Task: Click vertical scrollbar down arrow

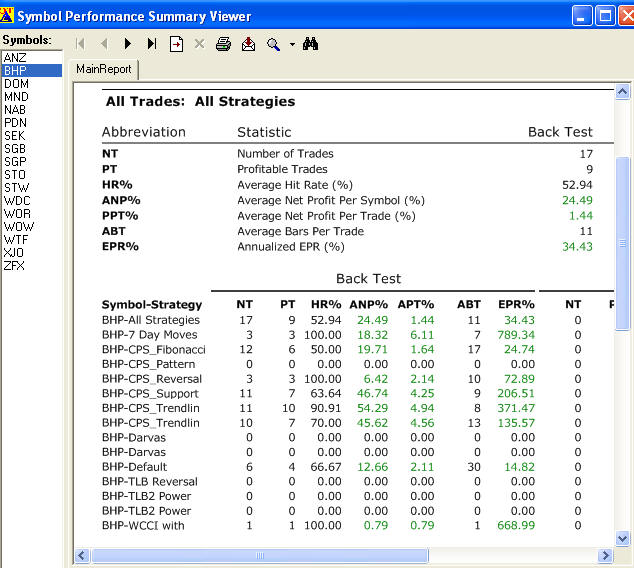Action: click(622, 538)
